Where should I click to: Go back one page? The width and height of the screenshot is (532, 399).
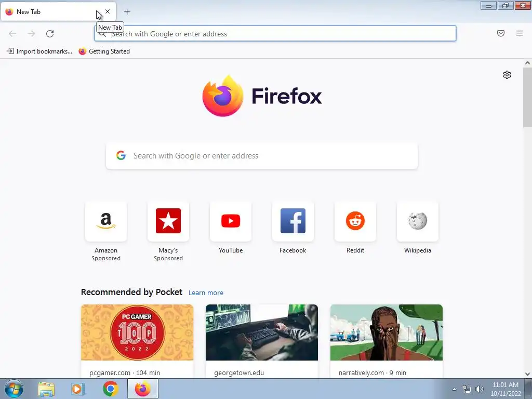click(12, 34)
